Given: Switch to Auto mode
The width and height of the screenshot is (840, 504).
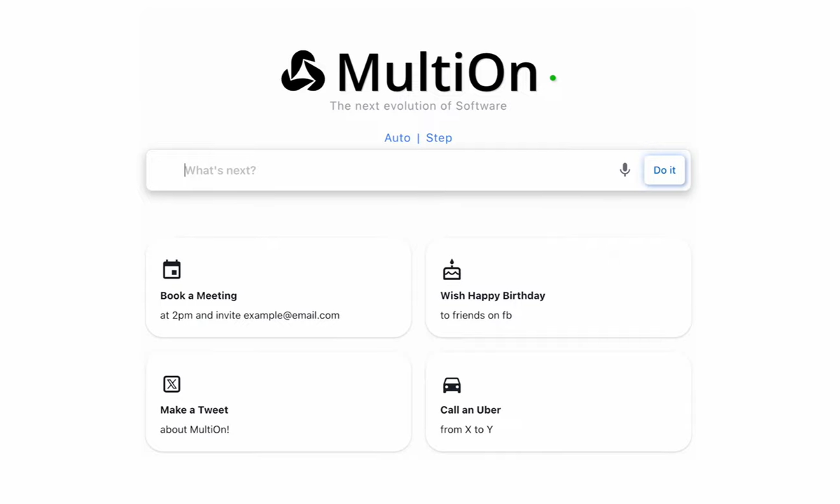Looking at the screenshot, I should click(x=398, y=138).
